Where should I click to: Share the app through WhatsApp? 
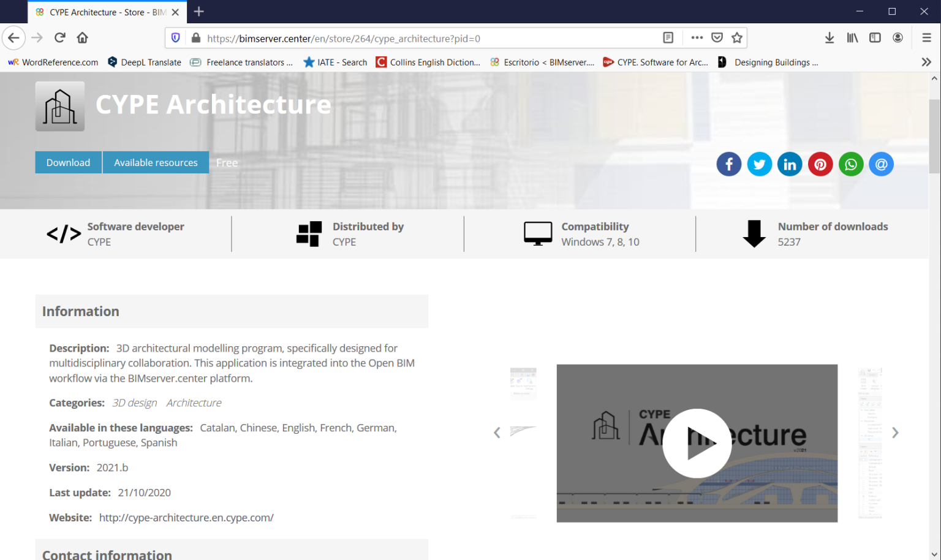point(851,164)
